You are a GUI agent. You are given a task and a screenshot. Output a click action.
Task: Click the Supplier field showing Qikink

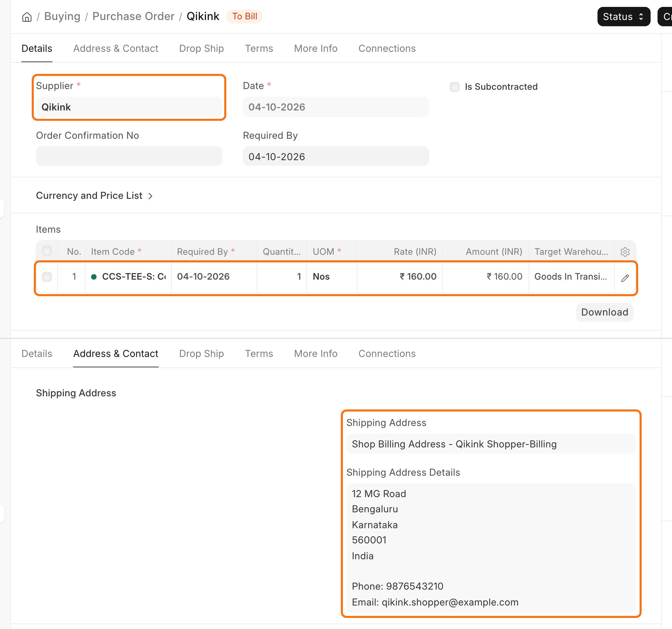(x=129, y=107)
